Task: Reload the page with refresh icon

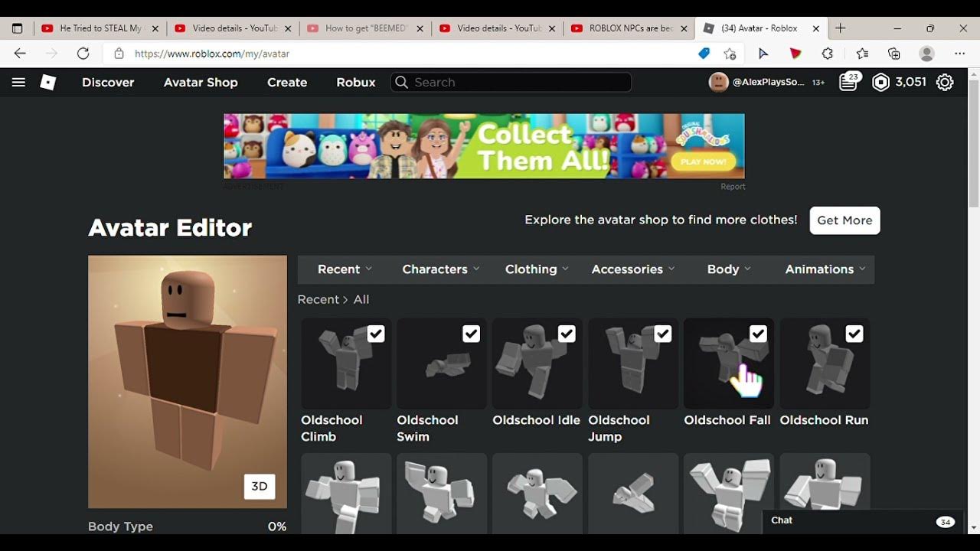Action: pos(83,54)
